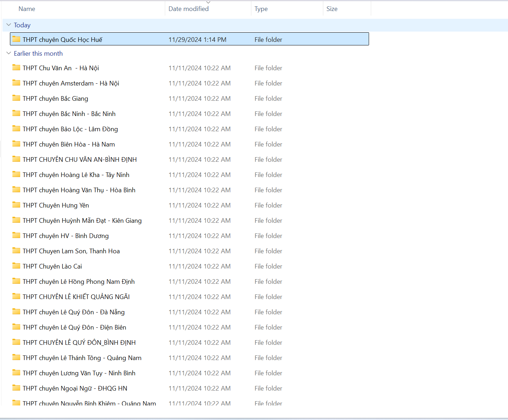Select the Today group heading
508x420 pixels.
click(x=22, y=25)
